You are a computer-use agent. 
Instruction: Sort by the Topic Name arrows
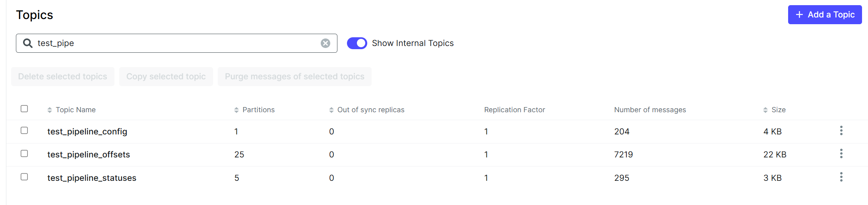click(50, 110)
